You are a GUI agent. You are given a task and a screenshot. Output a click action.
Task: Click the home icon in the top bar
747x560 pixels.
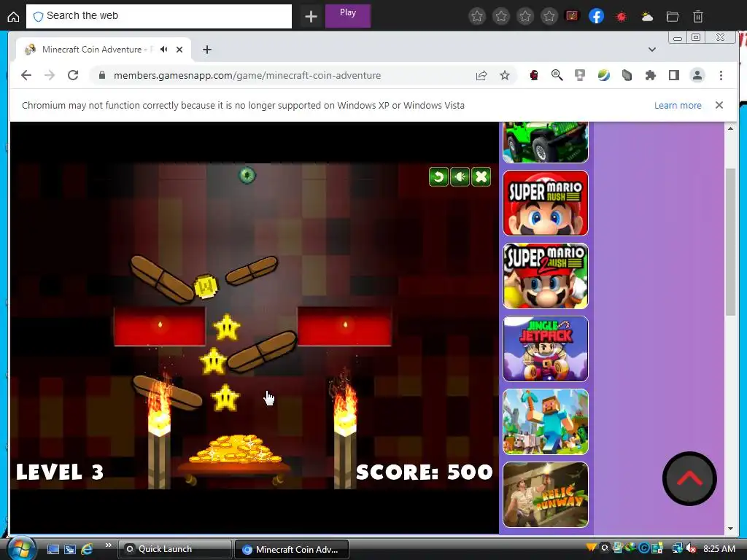point(13,17)
